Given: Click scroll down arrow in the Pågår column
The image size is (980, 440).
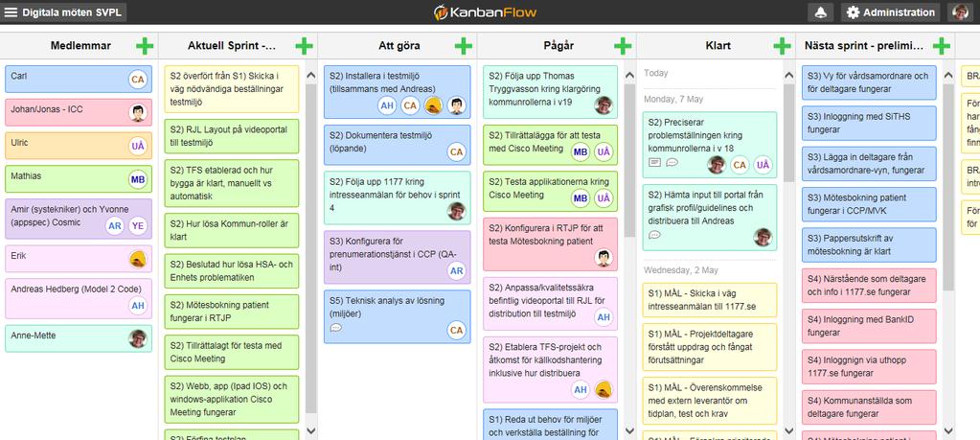Looking at the screenshot, I should pos(629,431).
